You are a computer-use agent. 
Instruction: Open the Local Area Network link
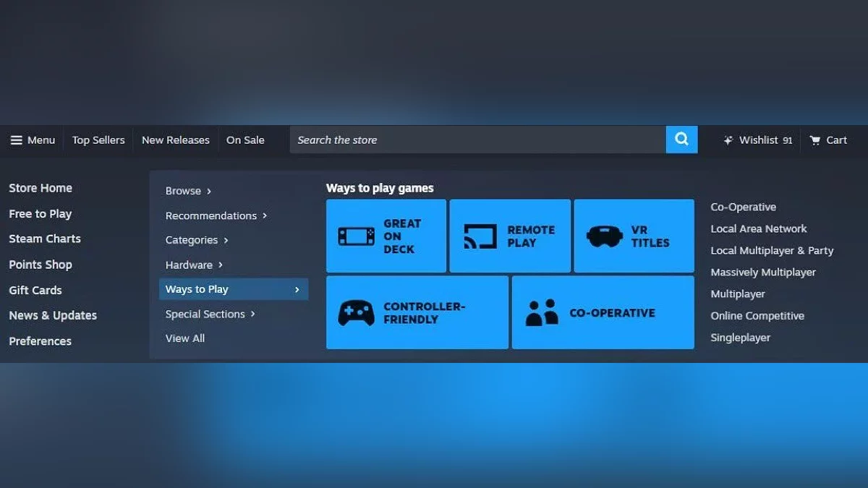(x=759, y=228)
